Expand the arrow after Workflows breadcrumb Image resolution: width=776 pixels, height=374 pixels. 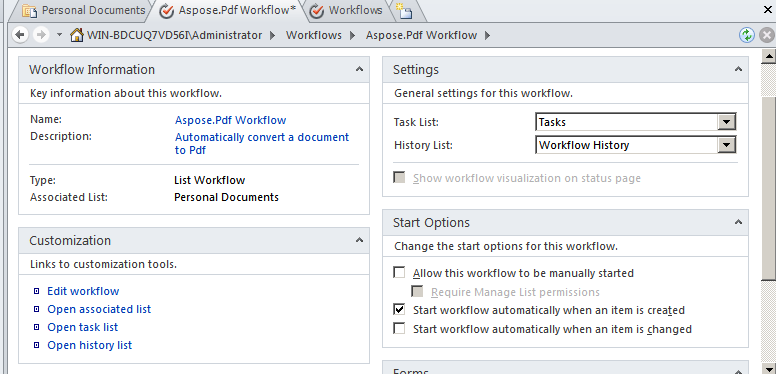click(x=352, y=35)
